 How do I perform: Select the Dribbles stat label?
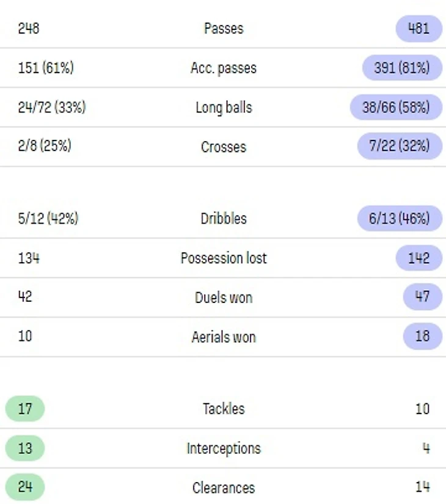pos(224,219)
